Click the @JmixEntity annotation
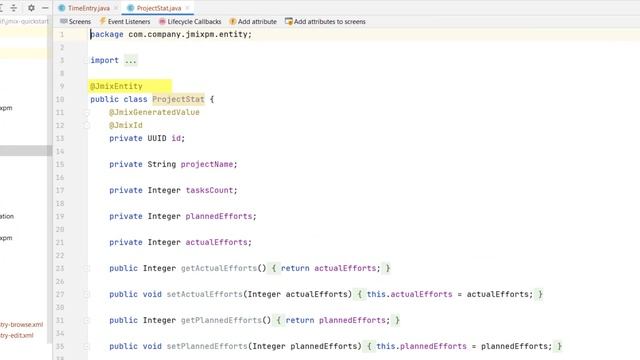Image resolution: width=640 pixels, height=360 pixels. click(x=116, y=86)
